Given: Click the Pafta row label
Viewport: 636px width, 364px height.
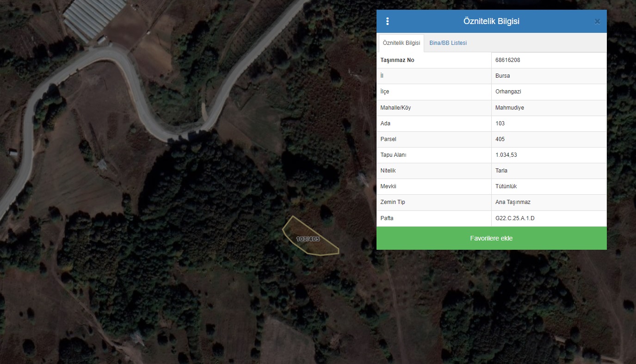Looking at the screenshot, I should [x=387, y=218].
